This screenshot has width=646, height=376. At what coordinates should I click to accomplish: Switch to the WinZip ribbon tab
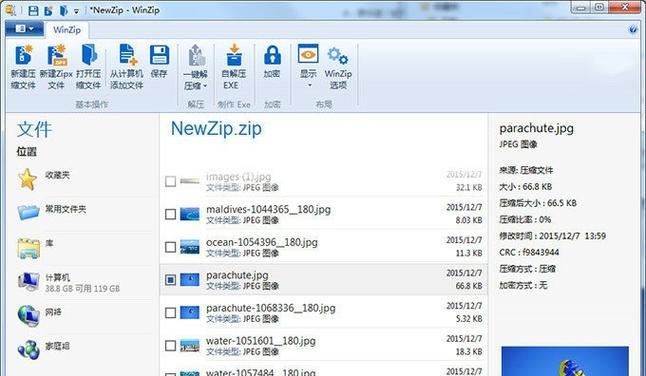67,30
